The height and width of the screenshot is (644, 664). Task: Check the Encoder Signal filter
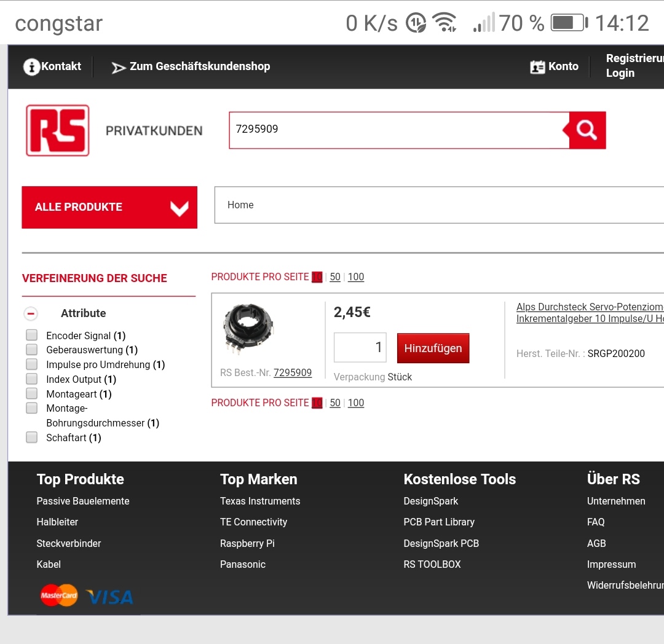click(x=32, y=336)
